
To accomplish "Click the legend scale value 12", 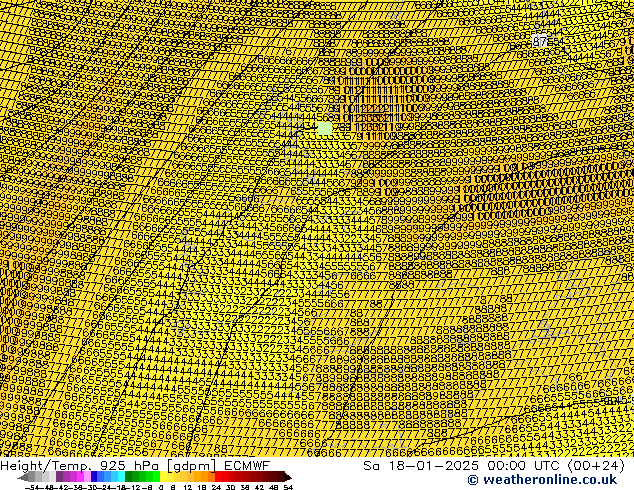I will 187,487.
